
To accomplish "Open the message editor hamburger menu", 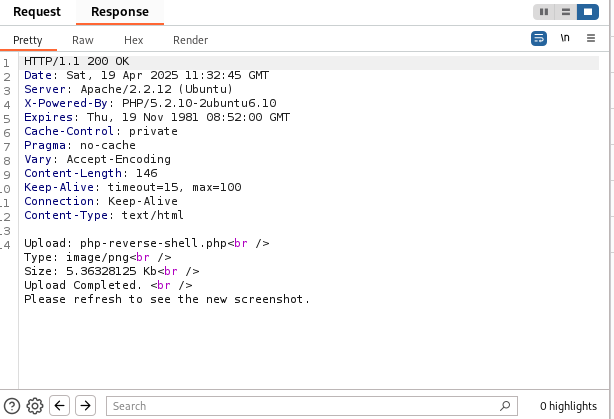I will click(591, 39).
